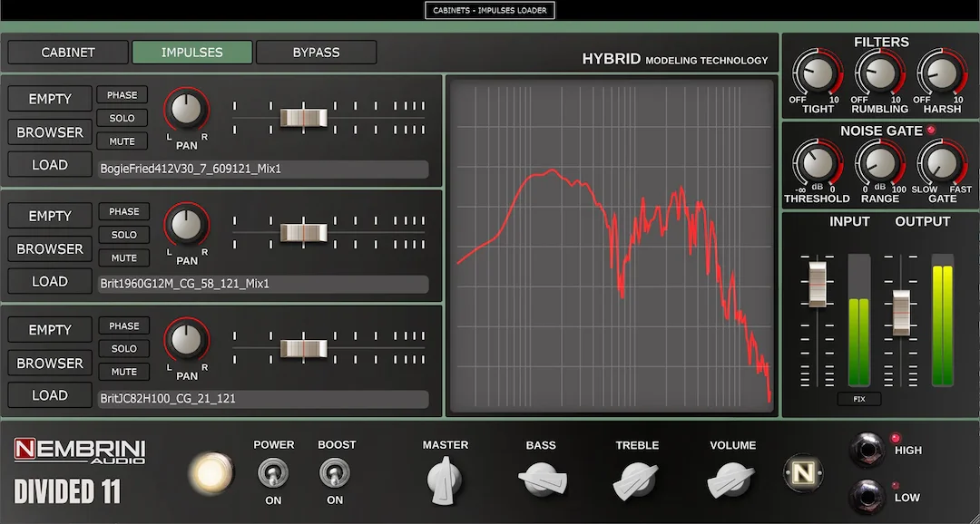
Task: Open BROWSER for the BritJC82H100 slot
Action: [x=50, y=363]
